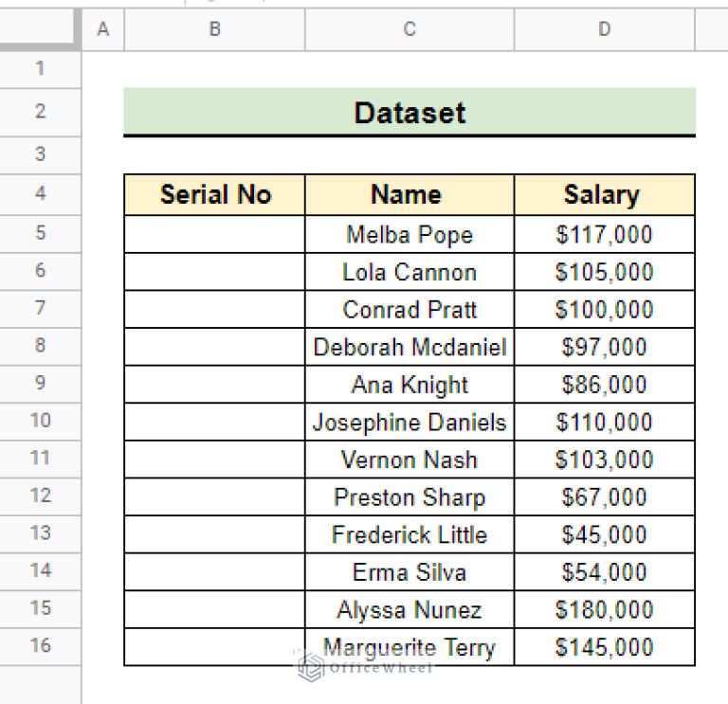The image size is (728, 704).
Task: Click the $45,000 salary cell
Action: 604,534
